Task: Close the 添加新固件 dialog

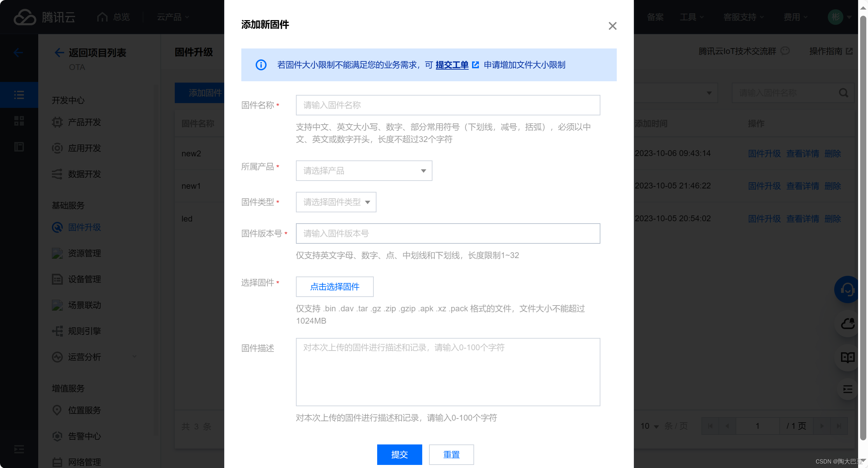Action: (x=612, y=26)
